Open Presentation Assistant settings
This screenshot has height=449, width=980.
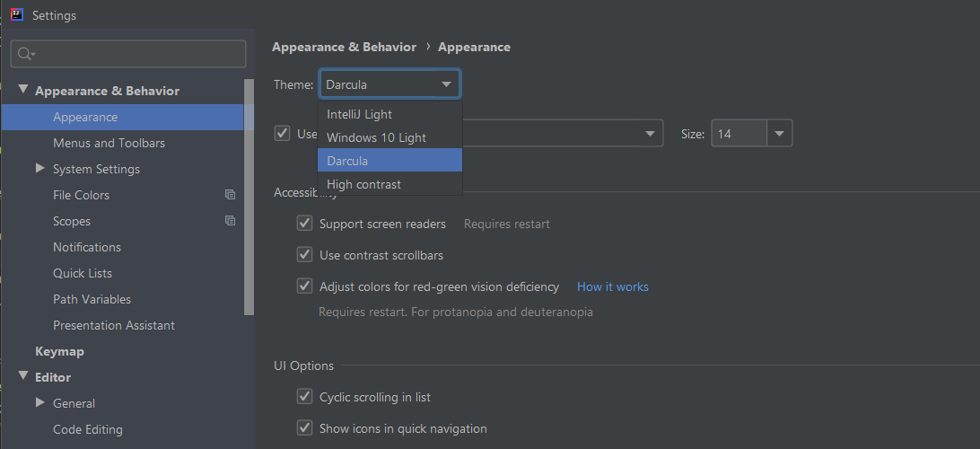click(114, 325)
